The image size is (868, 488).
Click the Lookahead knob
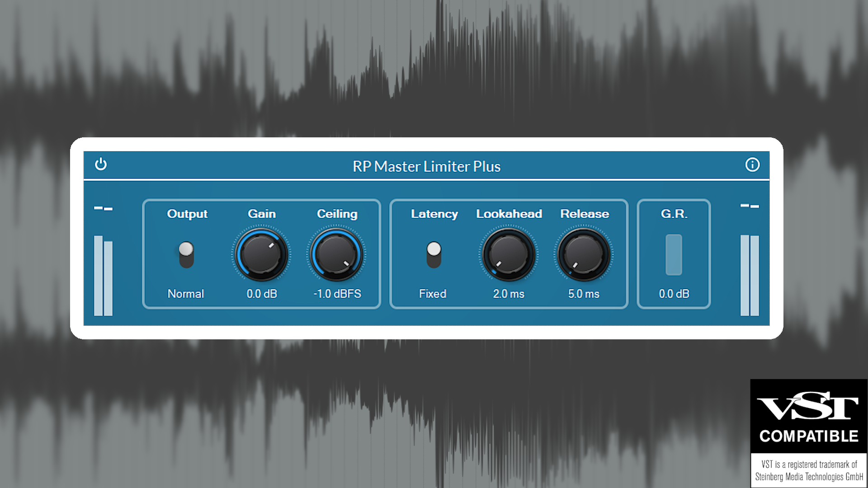tap(509, 255)
